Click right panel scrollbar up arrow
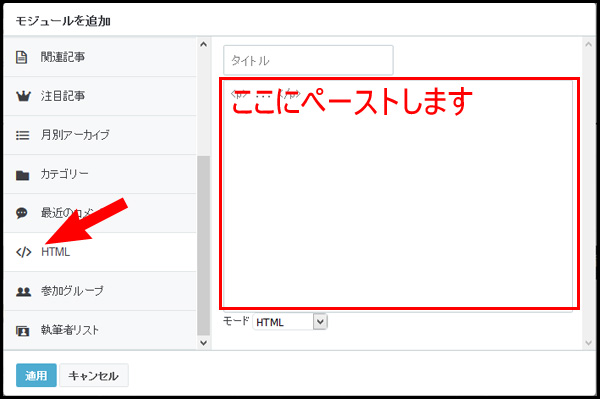Screen dimensions: 600x399 click(589, 44)
